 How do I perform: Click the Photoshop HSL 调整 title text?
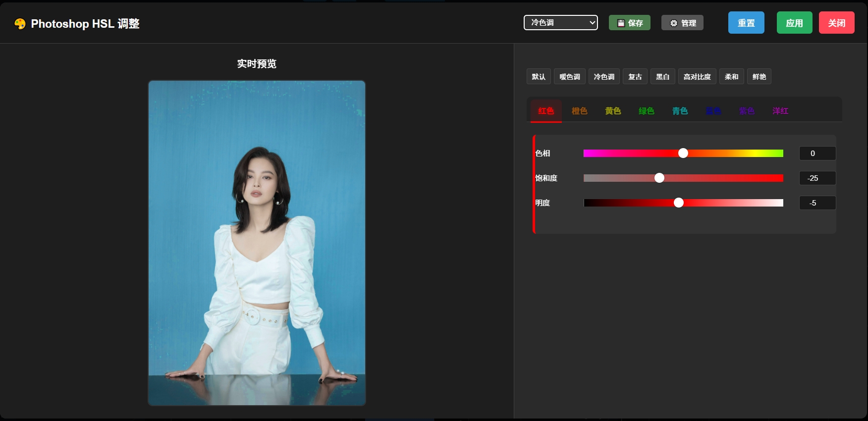[x=85, y=24]
